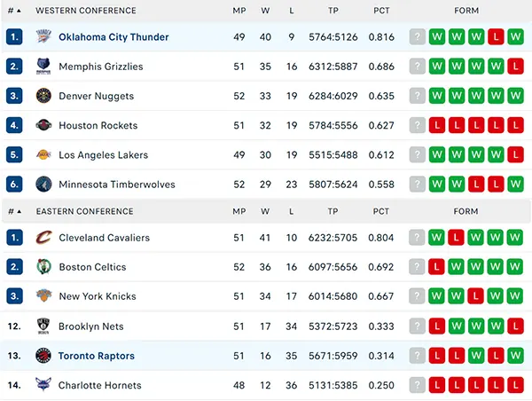Click the upcoming match '?' icon for Los Angeles Lakers
Image resolution: width=532 pixels, height=401 pixels.
418,155
